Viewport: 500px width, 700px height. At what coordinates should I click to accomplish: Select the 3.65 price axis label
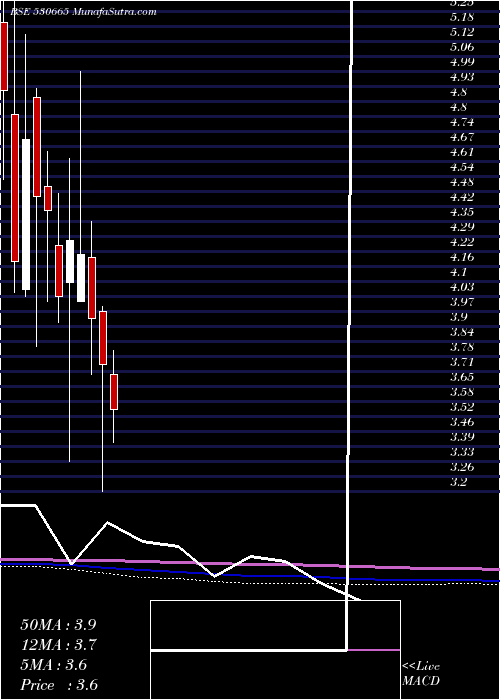pos(462,377)
